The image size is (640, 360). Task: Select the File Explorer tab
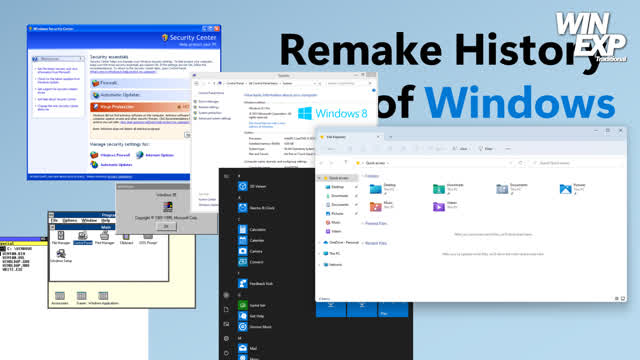350,137
